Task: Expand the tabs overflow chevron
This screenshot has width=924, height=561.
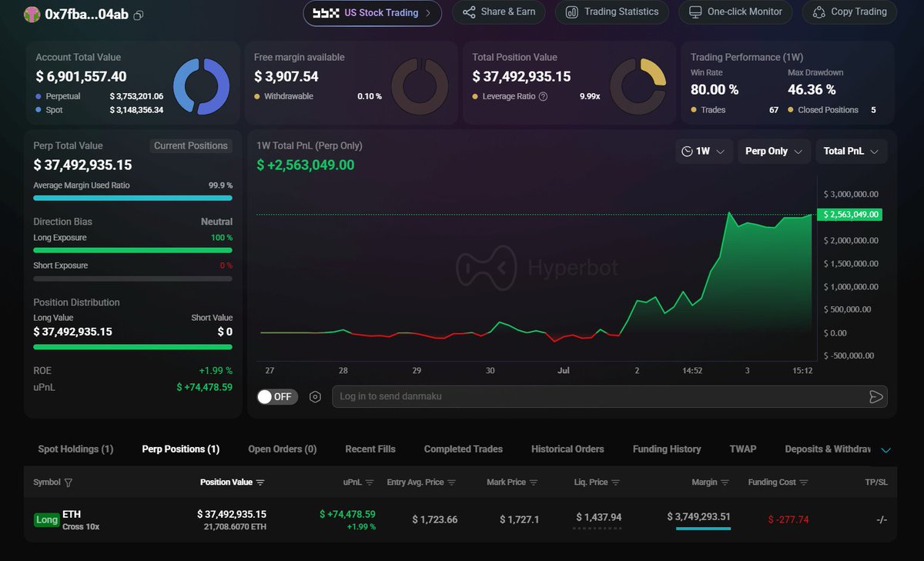Action: point(885,450)
